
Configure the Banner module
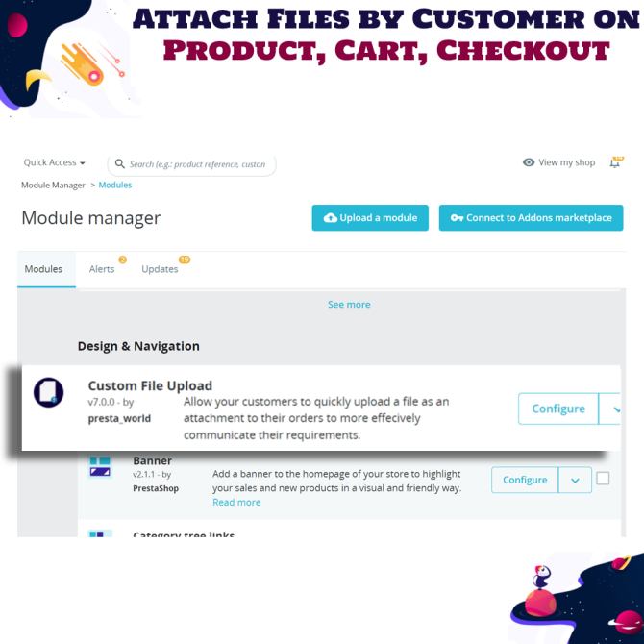(525, 480)
